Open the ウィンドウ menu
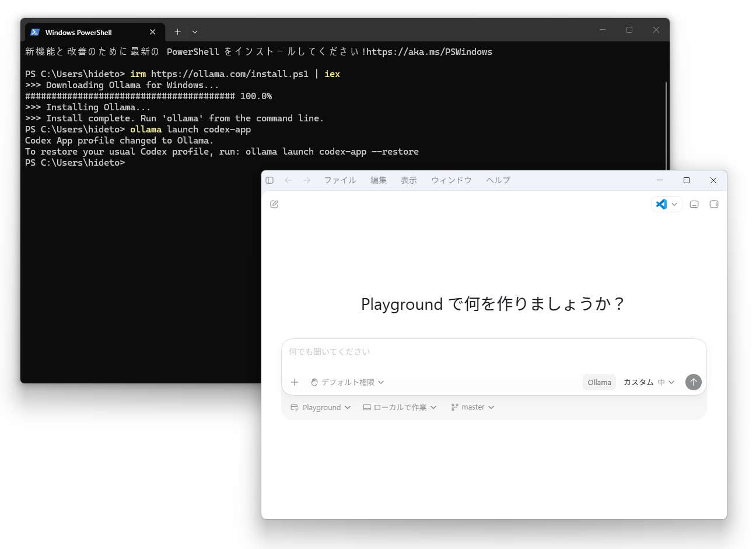 tap(452, 180)
